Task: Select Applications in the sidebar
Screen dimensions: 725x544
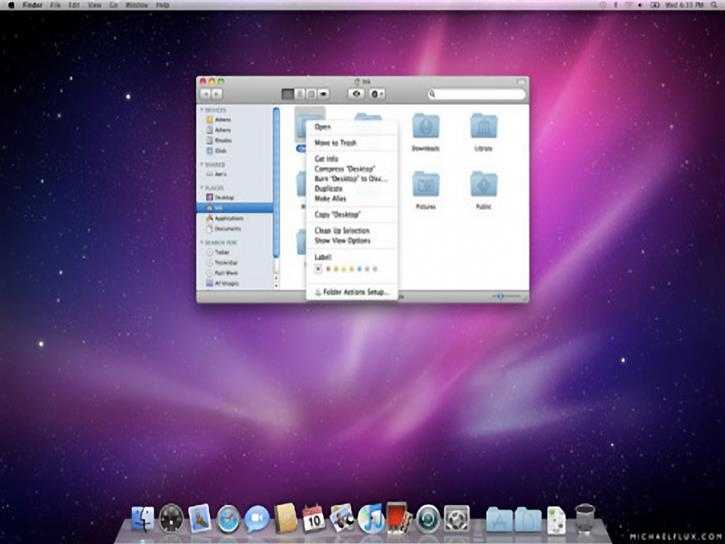Action: (235, 218)
